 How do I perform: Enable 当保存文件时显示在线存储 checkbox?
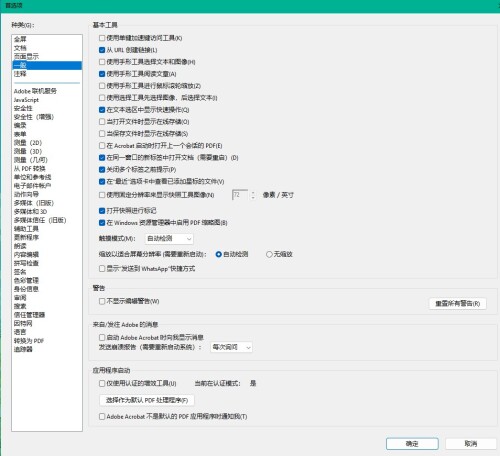pyautogui.click(x=102, y=134)
